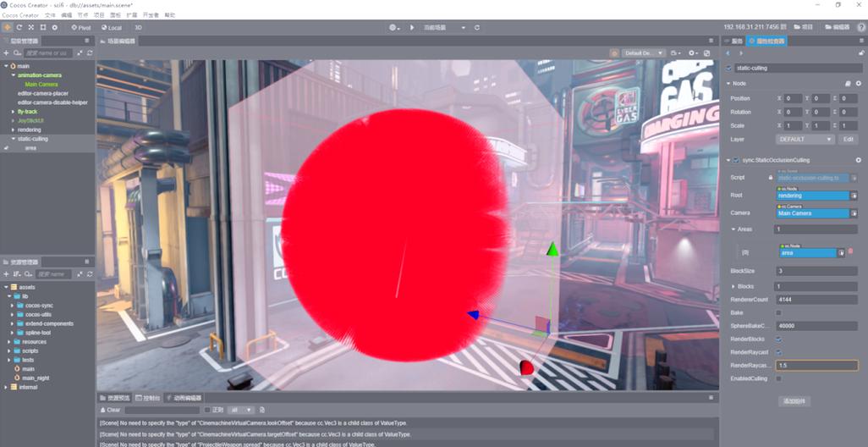Open Node section gear menu

tap(859, 83)
